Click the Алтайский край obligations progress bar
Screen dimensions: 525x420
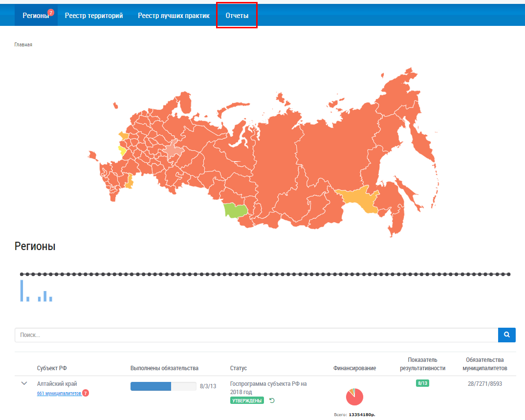click(163, 386)
